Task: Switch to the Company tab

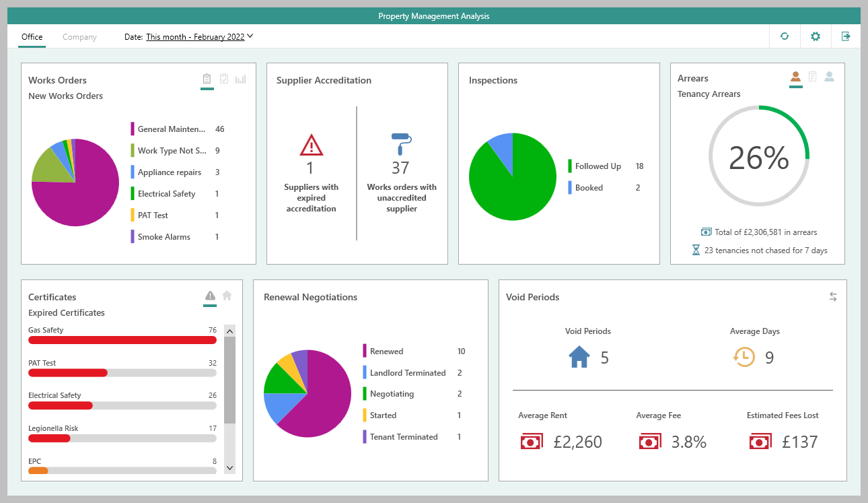Action: coord(79,37)
